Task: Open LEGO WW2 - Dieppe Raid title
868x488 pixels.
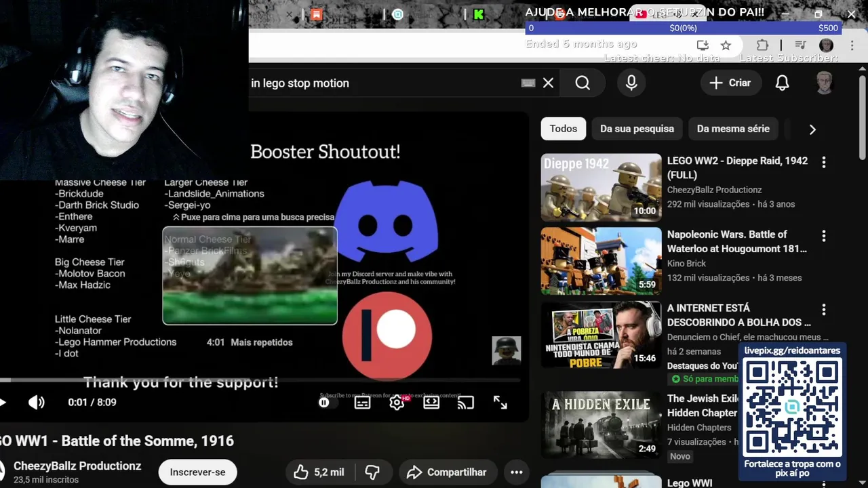Action: 737,167
